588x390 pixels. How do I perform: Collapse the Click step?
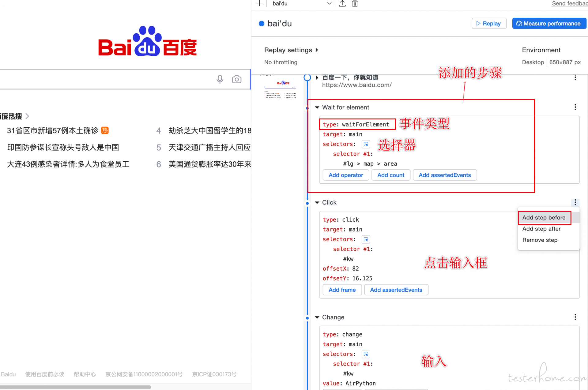(x=317, y=203)
